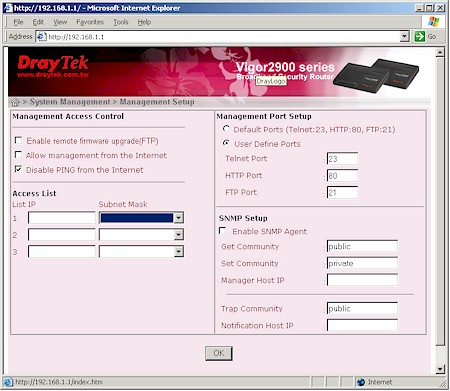Open the File menu
Screen dimensions: 450x391
(18, 22)
